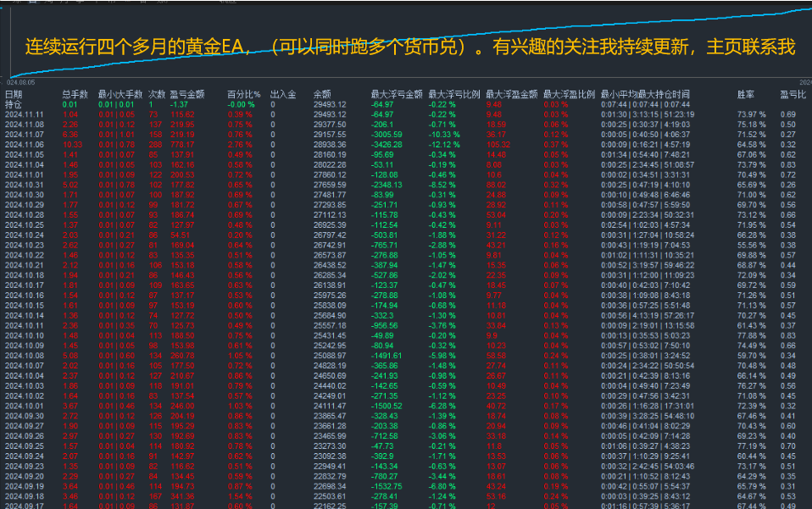Screen dimensions: 812x509
Task: Sort by 胜率 column header
Action: coord(746,96)
